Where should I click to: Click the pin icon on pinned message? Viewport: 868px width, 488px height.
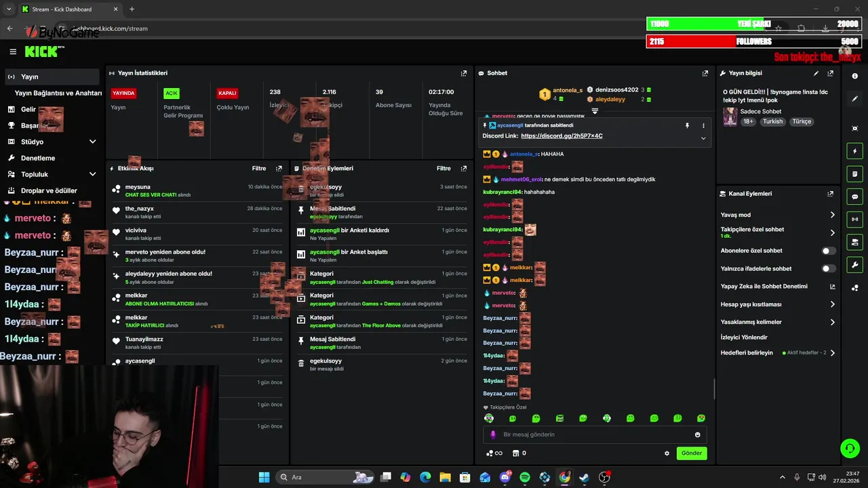(687, 125)
